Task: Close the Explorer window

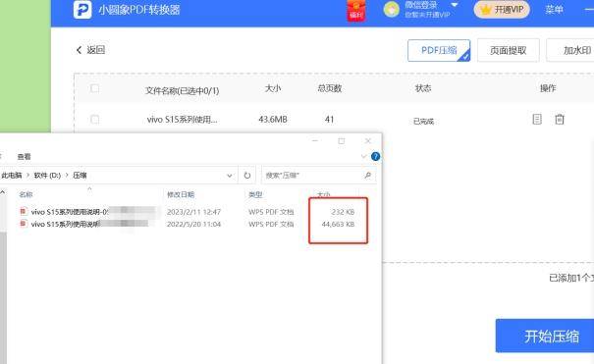Action: 368,140
